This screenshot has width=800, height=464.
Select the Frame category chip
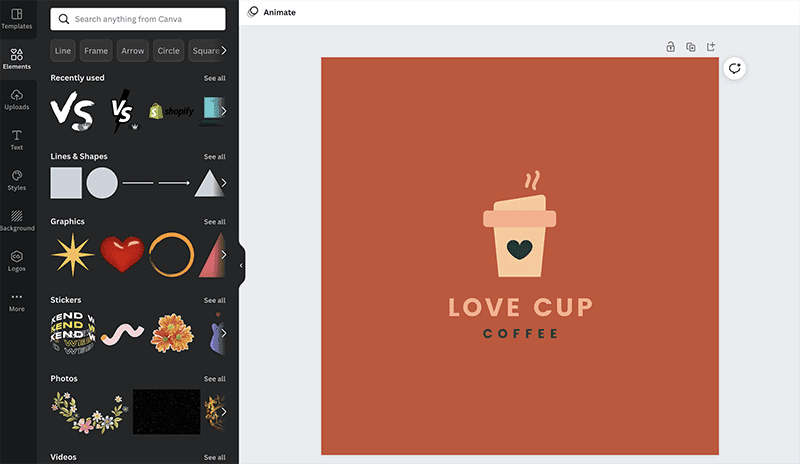pos(96,51)
